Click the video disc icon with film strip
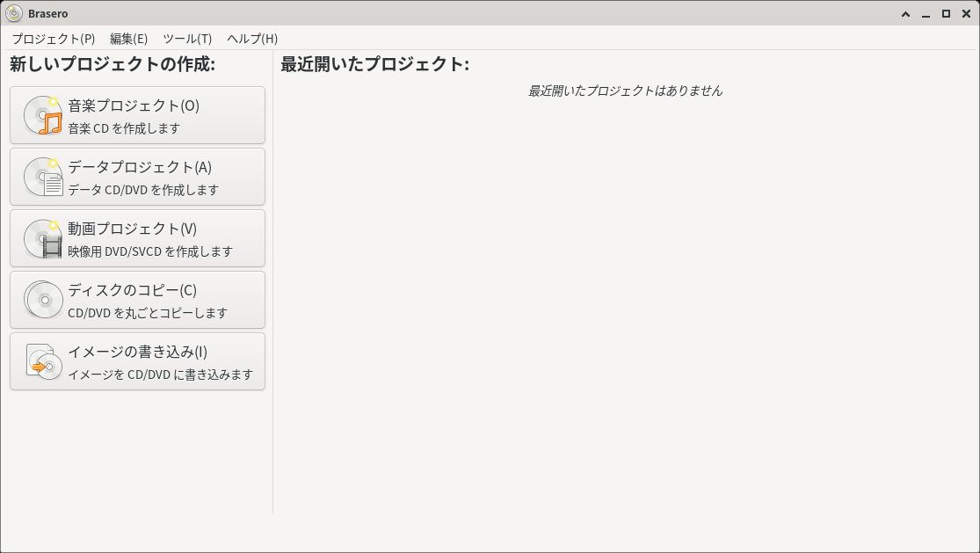 pos(43,239)
